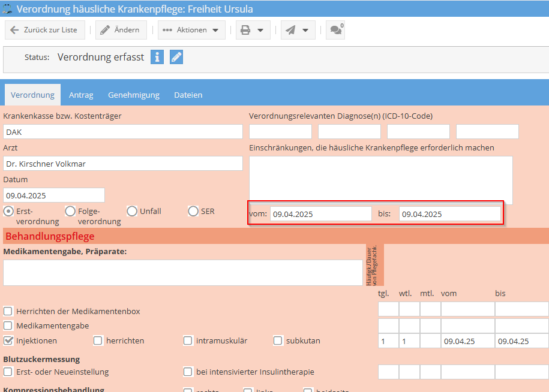Open the Dateien tab
Viewport: 549px width, 392px height.
coord(188,95)
